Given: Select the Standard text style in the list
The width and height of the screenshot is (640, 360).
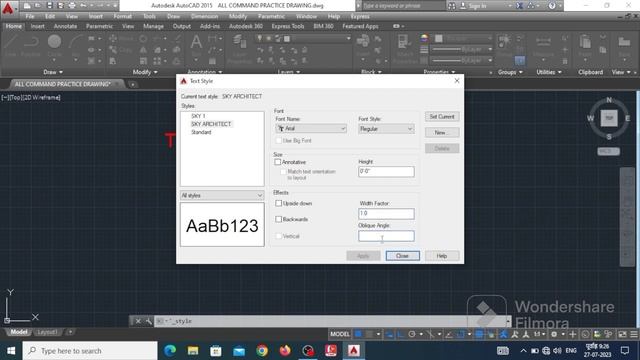Looking at the screenshot, I should pyautogui.click(x=201, y=132).
